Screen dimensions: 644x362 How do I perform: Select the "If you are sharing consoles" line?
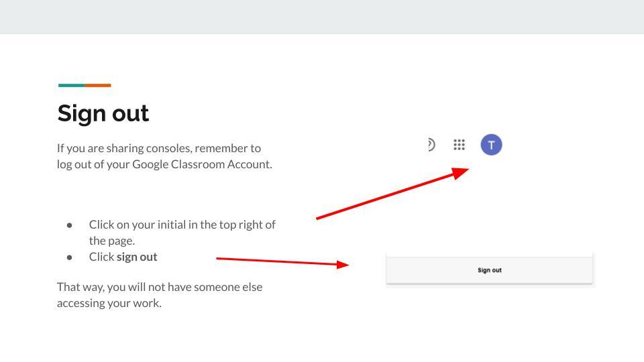pyautogui.click(x=159, y=148)
